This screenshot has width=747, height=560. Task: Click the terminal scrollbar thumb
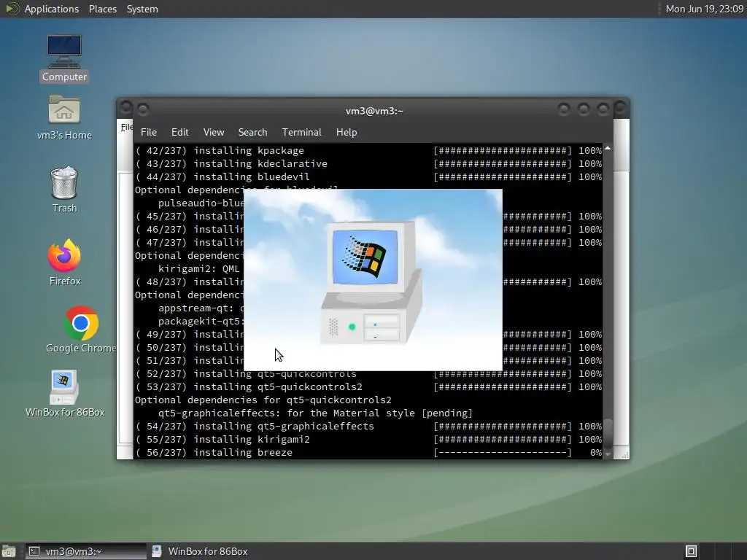point(608,434)
